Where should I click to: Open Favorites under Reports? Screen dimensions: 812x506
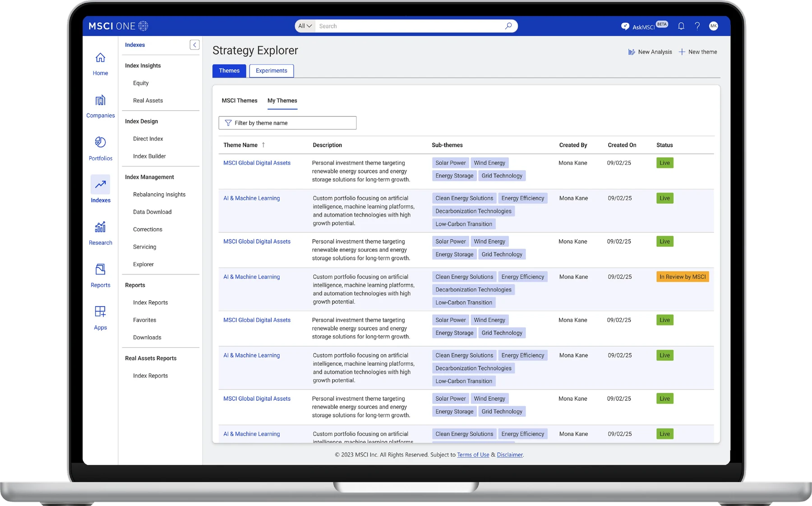coord(144,320)
